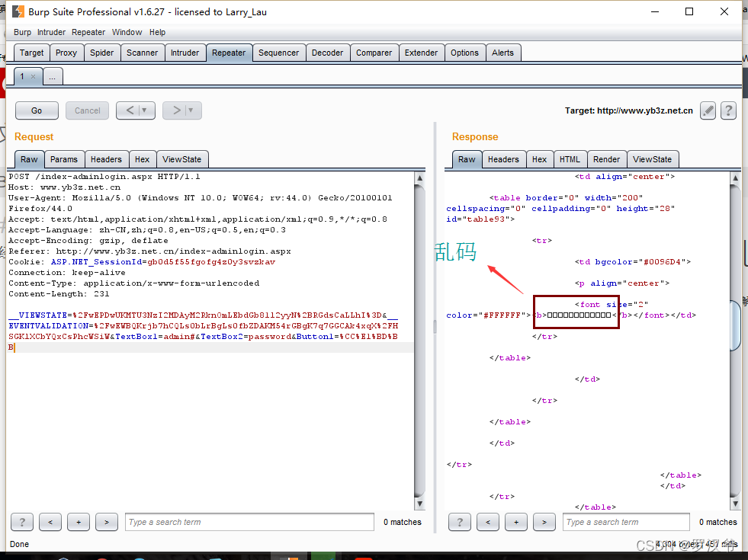Switch to the Options tab
Viewport: 748px width, 560px height.
pyautogui.click(x=464, y=53)
